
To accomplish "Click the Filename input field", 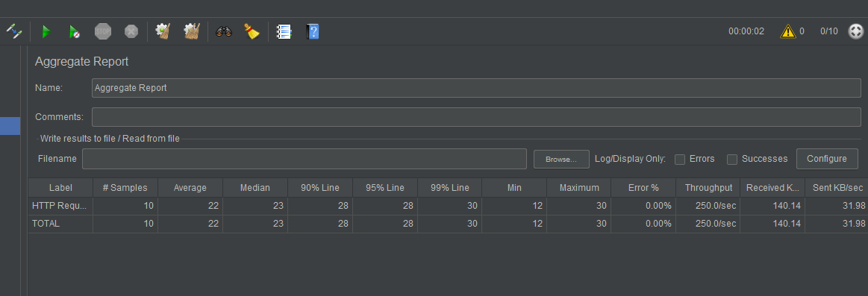I will [x=305, y=159].
